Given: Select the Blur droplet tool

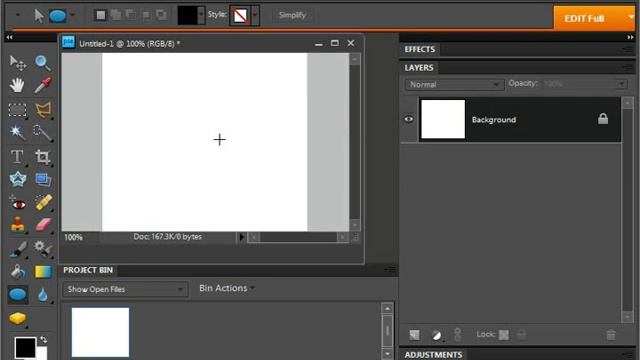Looking at the screenshot, I should point(43,295).
